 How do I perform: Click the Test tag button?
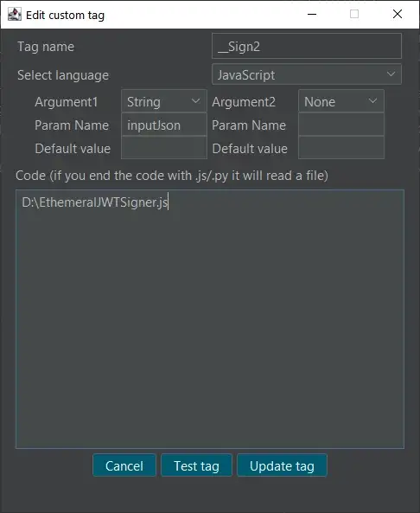196,465
